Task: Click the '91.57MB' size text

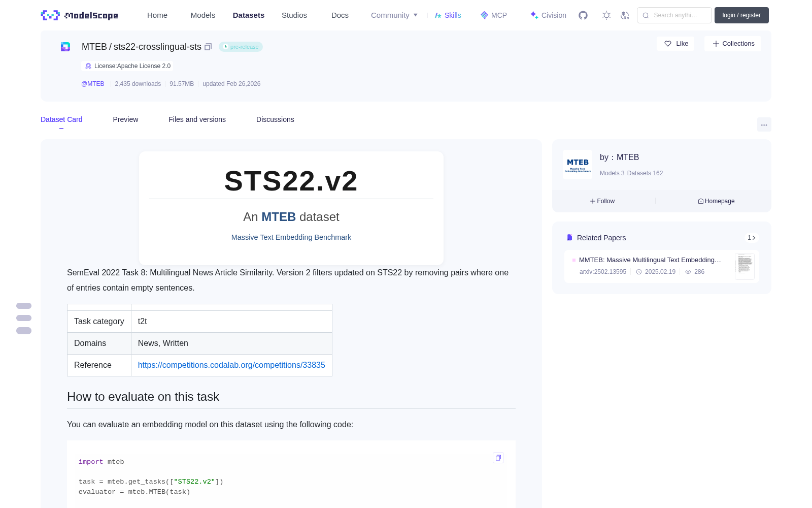Action: pyautogui.click(x=182, y=84)
